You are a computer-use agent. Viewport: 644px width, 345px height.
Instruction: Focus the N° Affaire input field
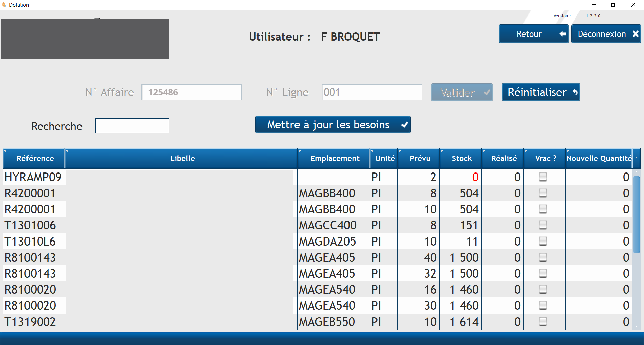pos(191,92)
